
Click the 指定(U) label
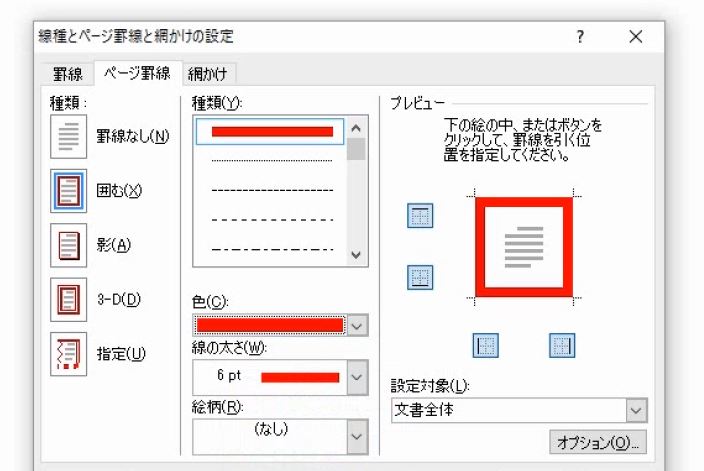point(121,354)
